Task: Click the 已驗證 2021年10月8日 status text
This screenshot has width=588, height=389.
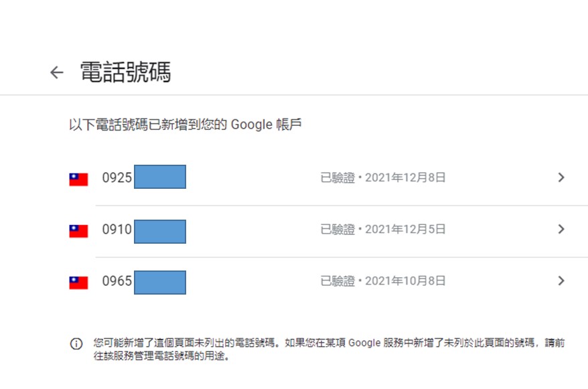Action: coord(383,281)
